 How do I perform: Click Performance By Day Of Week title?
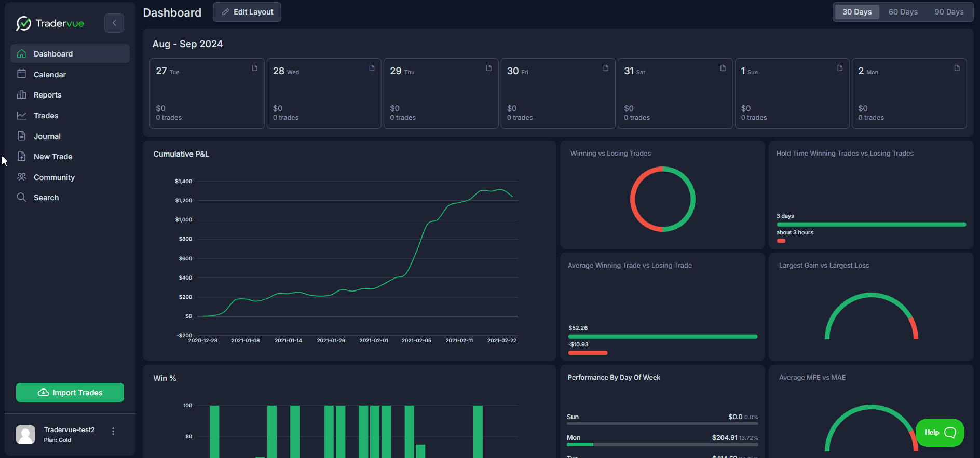pos(614,378)
